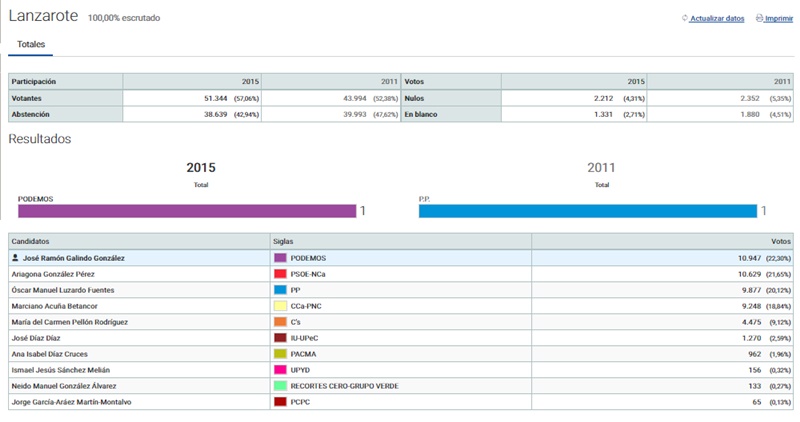
Task: Click the olive PACMA color swatch
Action: (x=280, y=354)
